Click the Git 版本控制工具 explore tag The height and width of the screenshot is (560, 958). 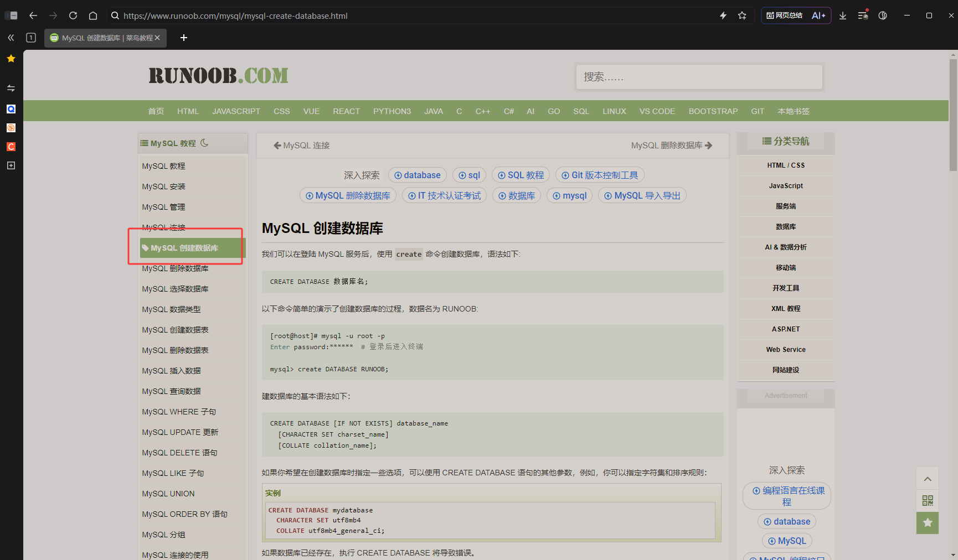[x=600, y=175]
